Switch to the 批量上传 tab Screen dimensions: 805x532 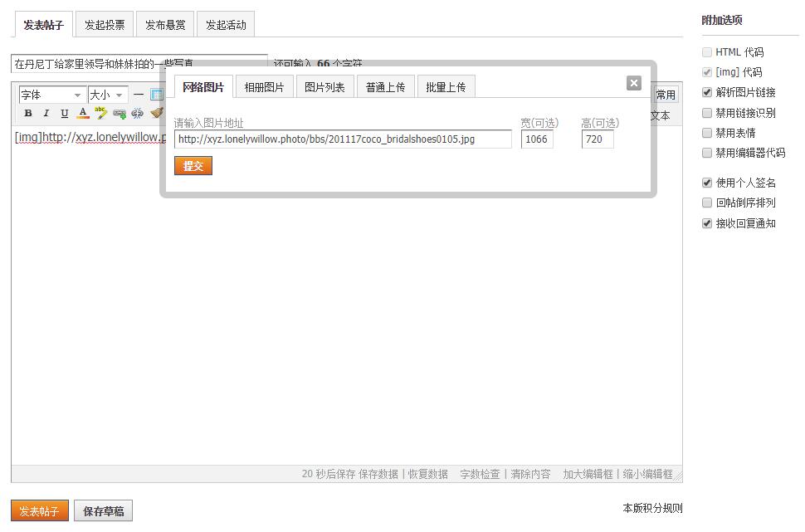coord(446,87)
